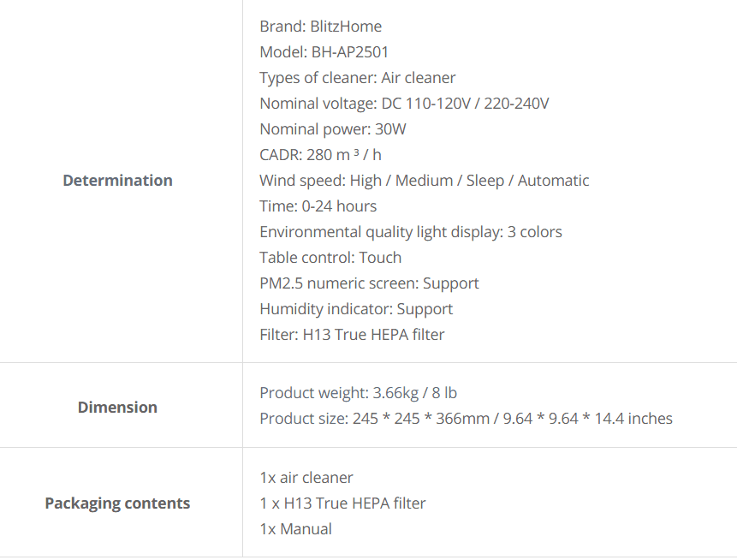737x560 pixels.
Task: Click the Dimension row heading
Action: [x=117, y=408]
